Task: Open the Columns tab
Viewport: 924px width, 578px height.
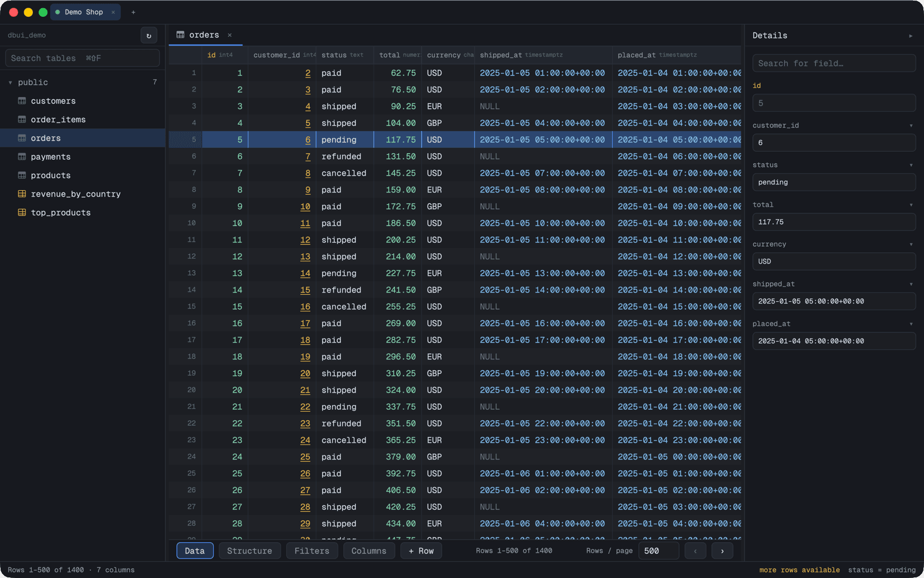Action: 368,551
